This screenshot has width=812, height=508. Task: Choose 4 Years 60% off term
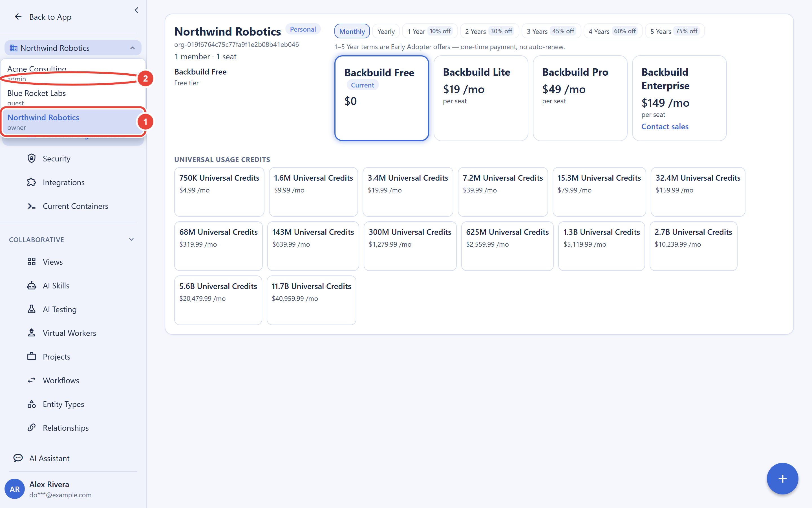pyautogui.click(x=613, y=31)
